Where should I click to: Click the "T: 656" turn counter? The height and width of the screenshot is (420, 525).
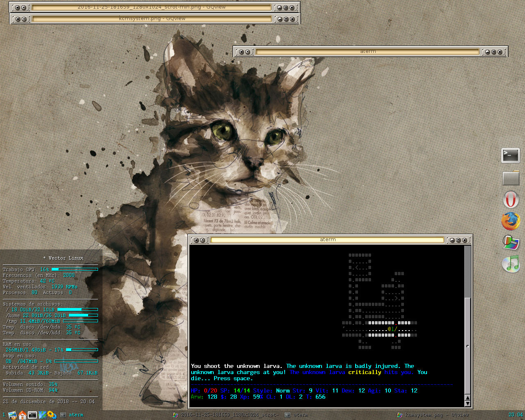(x=315, y=397)
